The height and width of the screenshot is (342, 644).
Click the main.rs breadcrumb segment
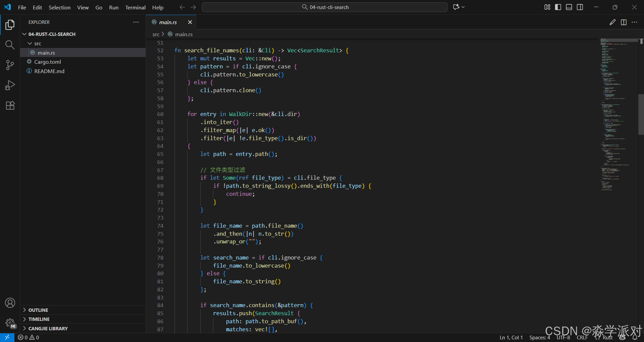click(183, 34)
